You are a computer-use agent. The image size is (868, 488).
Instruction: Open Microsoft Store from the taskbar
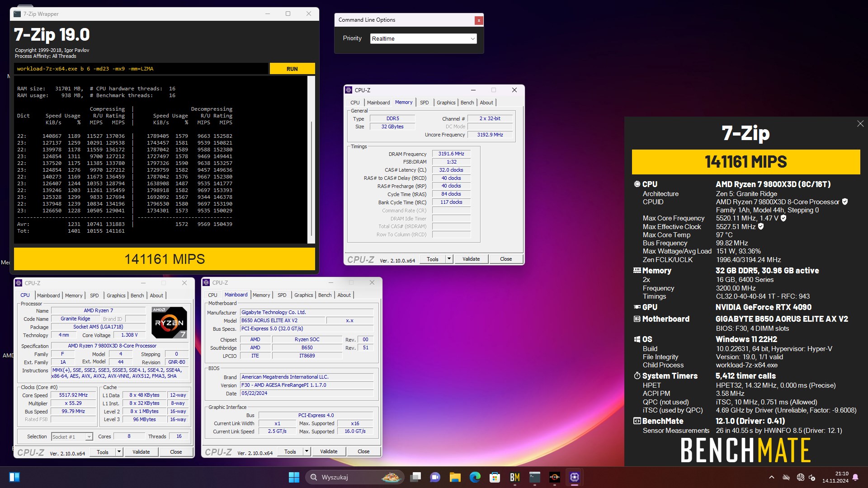pyautogui.click(x=495, y=477)
